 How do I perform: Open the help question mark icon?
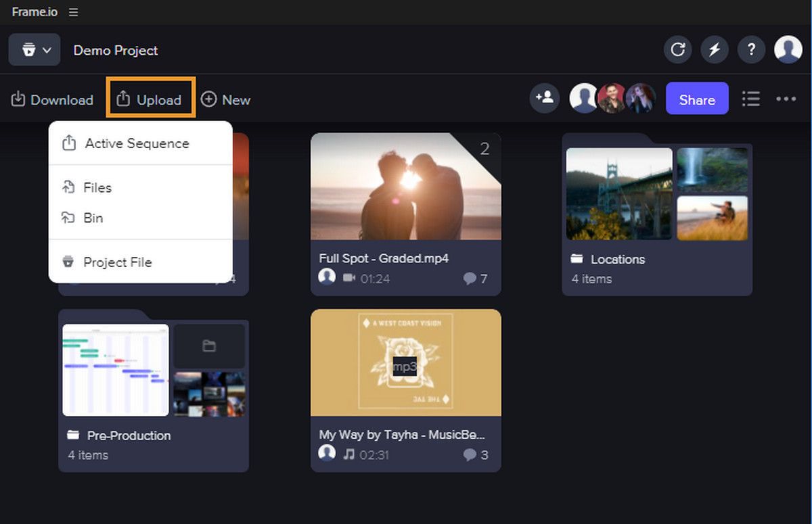pyautogui.click(x=750, y=49)
